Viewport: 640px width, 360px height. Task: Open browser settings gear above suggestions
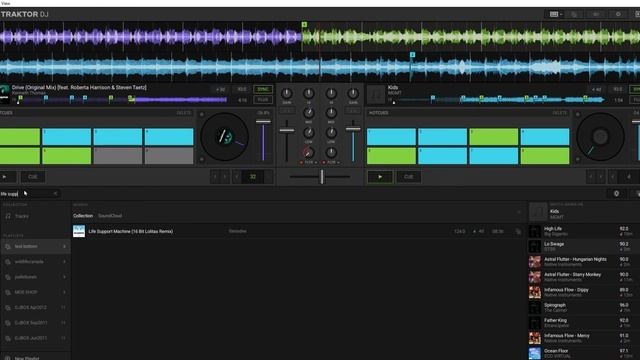tap(616, 193)
